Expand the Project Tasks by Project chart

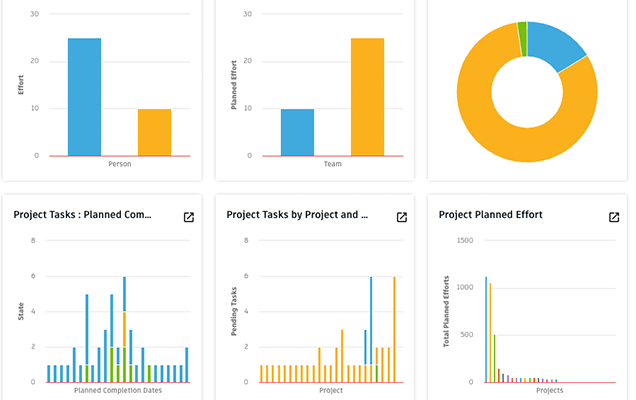tap(402, 217)
